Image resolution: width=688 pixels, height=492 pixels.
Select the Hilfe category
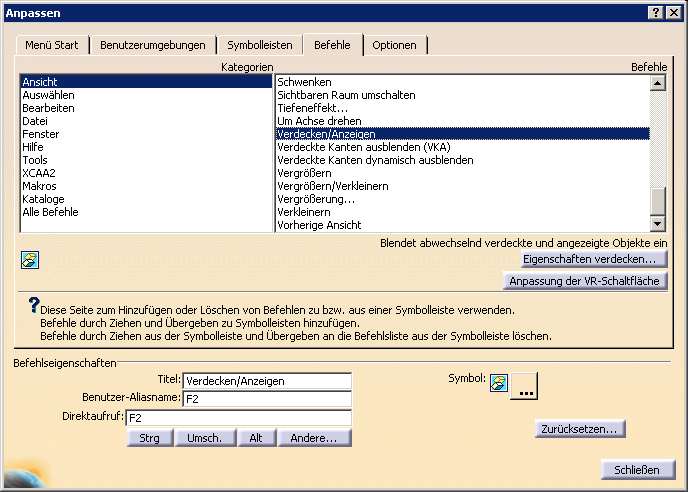tap(146, 147)
